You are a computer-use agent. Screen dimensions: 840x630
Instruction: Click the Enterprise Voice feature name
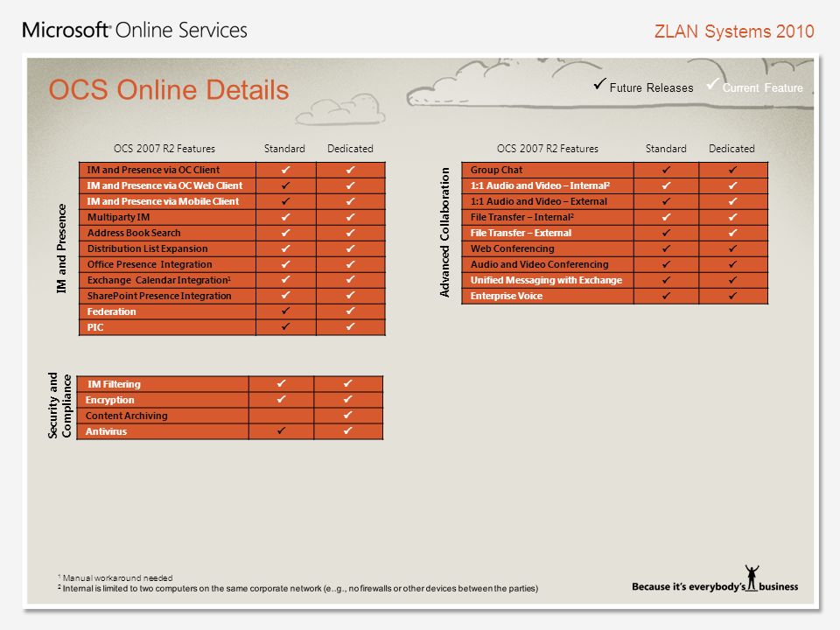pos(507,296)
